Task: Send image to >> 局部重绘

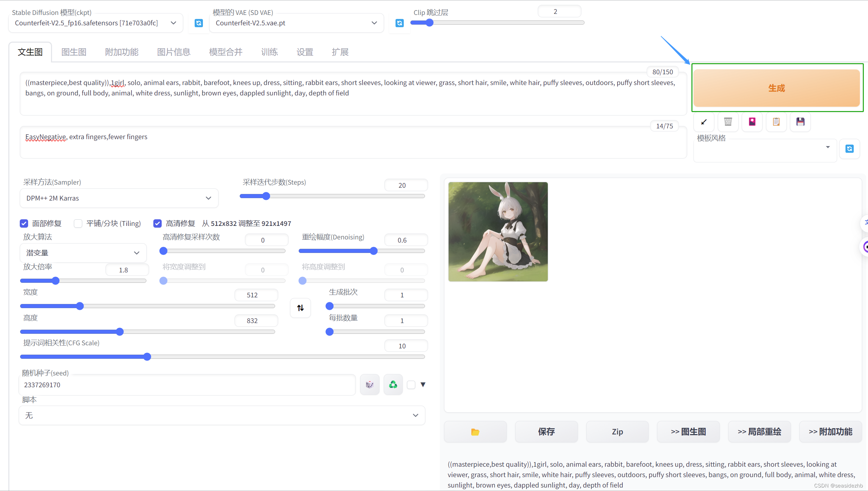Action: point(759,432)
